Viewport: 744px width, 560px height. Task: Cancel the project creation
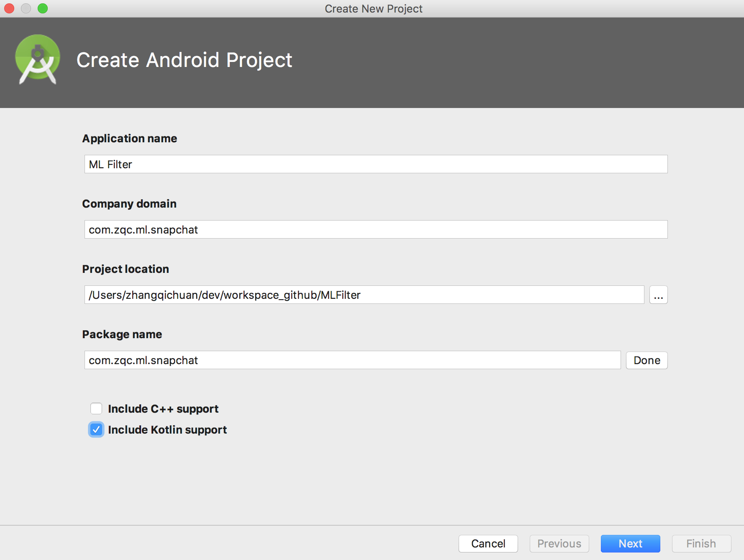tap(488, 543)
